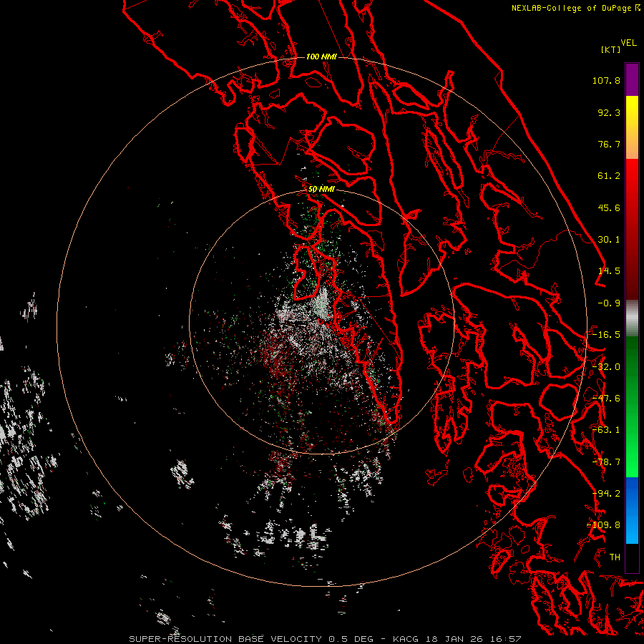Click the KACG 18 JAN 26 16:57 timestamp

(457, 639)
